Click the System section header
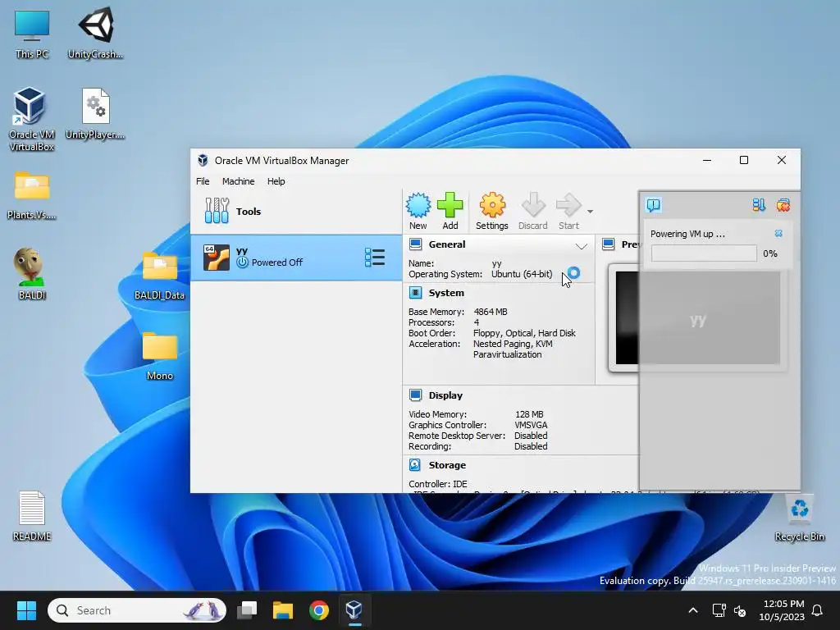 (x=445, y=293)
